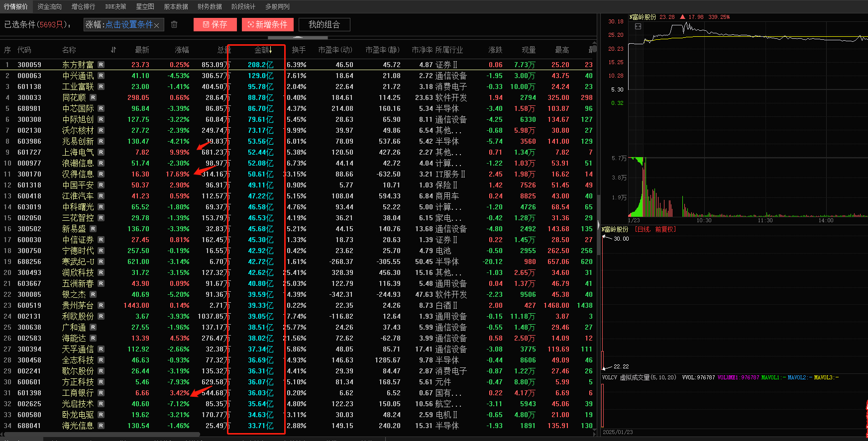Open the 财务数据 tab
Viewport: 868px width, 441px height.
click(x=210, y=6)
